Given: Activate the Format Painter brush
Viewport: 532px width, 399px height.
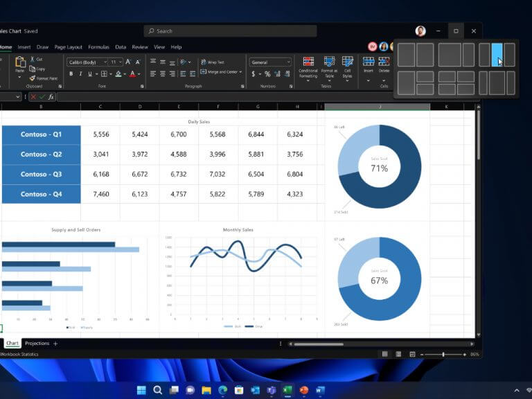Looking at the screenshot, I should [x=33, y=78].
